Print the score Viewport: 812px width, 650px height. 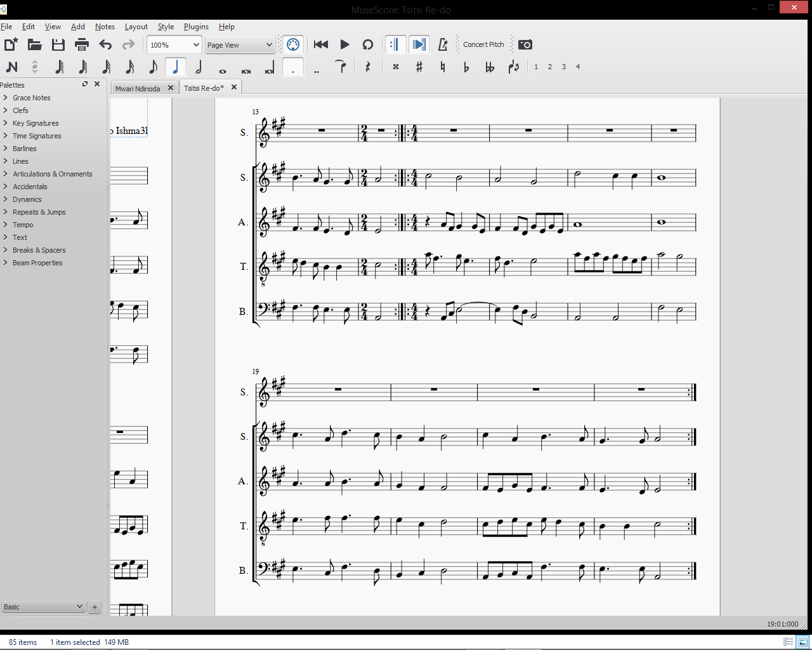pyautogui.click(x=82, y=44)
